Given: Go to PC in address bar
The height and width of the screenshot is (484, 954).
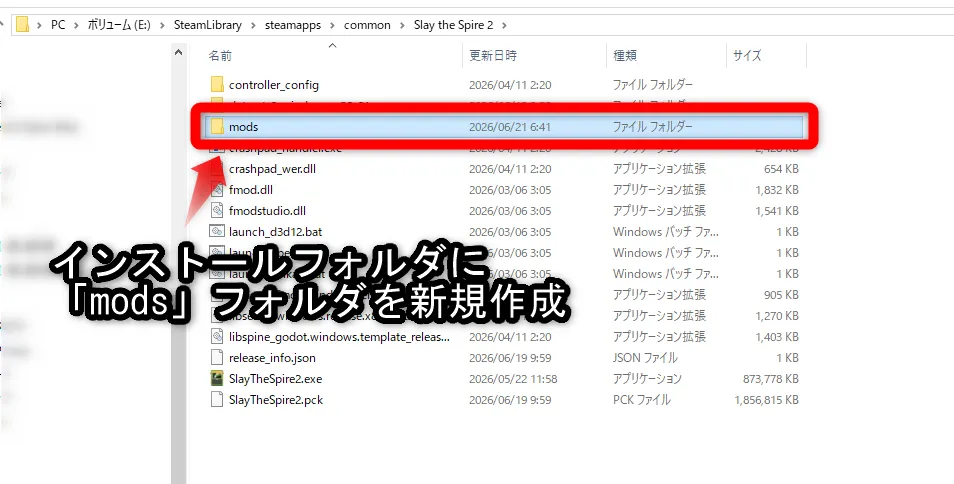Looking at the screenshot, I should click(58, 25).
